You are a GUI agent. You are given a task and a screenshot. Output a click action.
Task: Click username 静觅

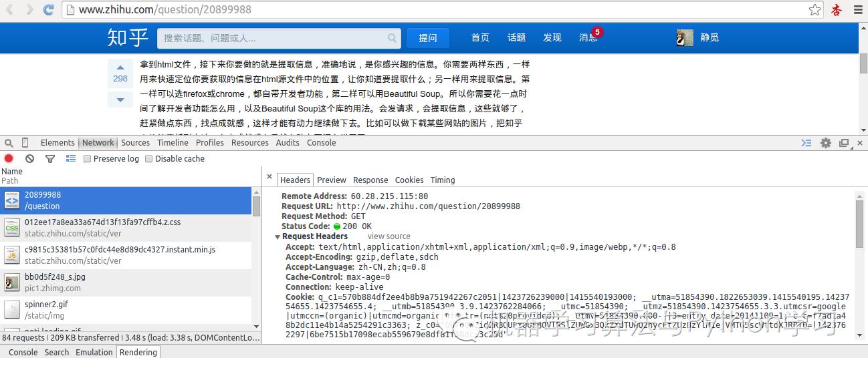pos(710,38)
